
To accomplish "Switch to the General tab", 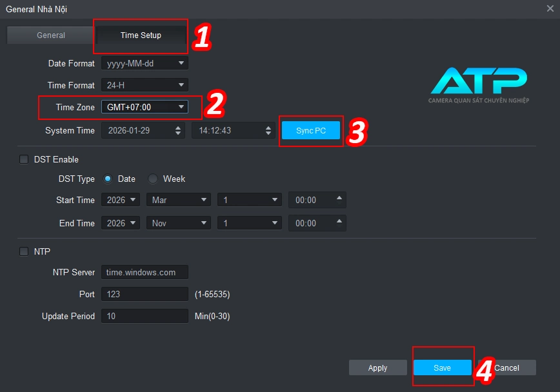I will [x=50, y=35].
